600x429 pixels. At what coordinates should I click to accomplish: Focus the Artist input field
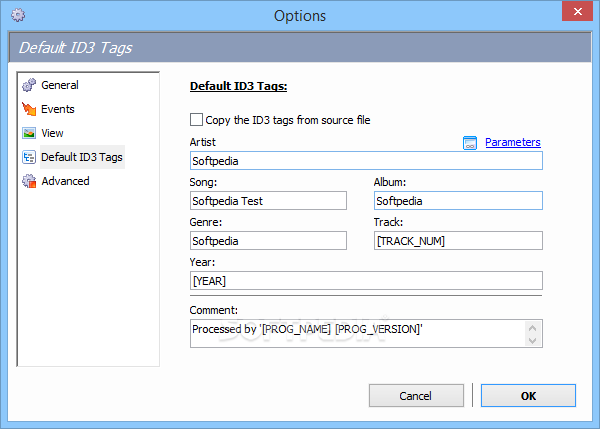pyautogui.click(x=366, y=161)
